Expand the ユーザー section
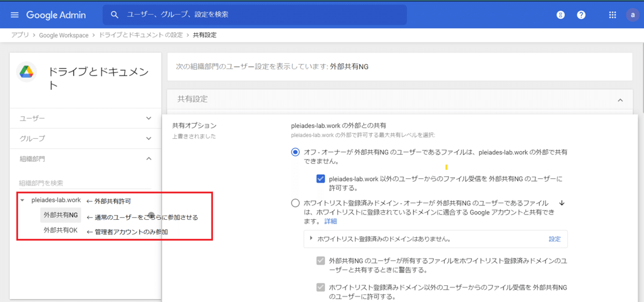 coord(85,118)
